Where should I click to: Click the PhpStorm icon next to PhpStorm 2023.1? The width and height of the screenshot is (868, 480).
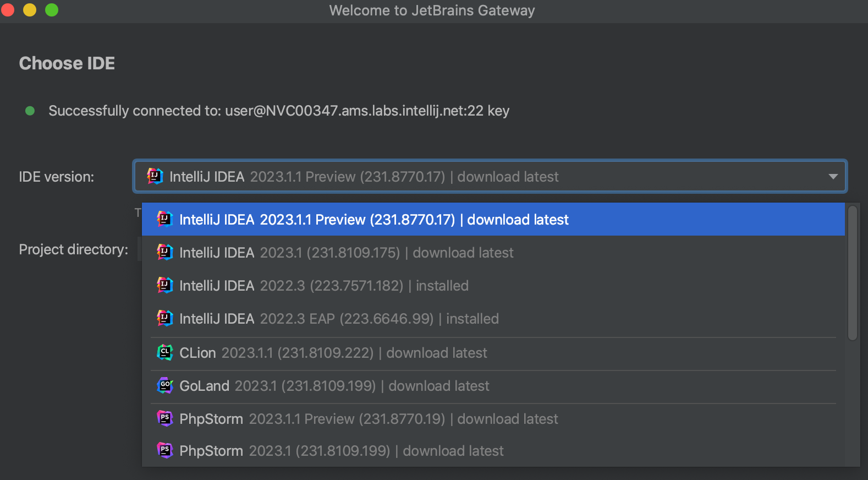tap(165, 450)
